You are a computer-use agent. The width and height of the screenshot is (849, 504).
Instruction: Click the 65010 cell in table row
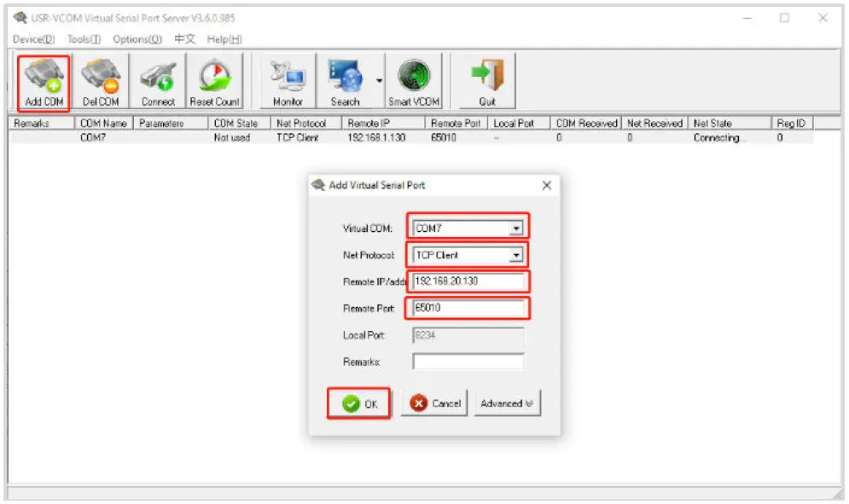(x=444, y=138)
